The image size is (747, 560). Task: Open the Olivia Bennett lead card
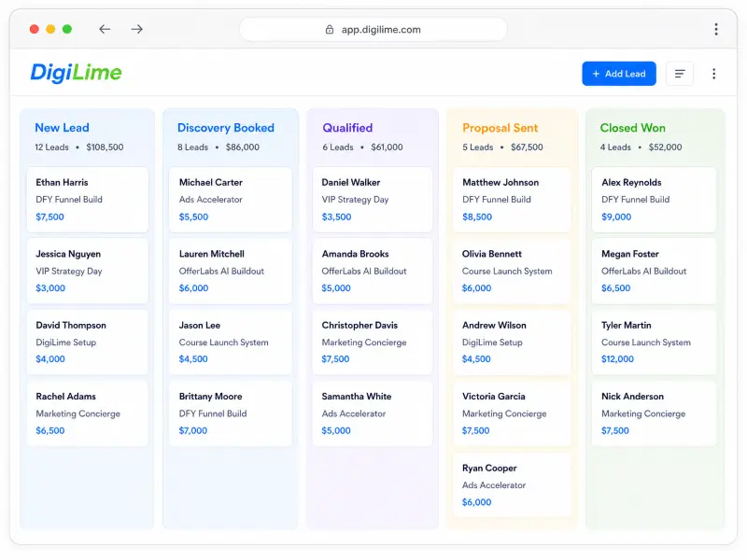pos(512,271)
